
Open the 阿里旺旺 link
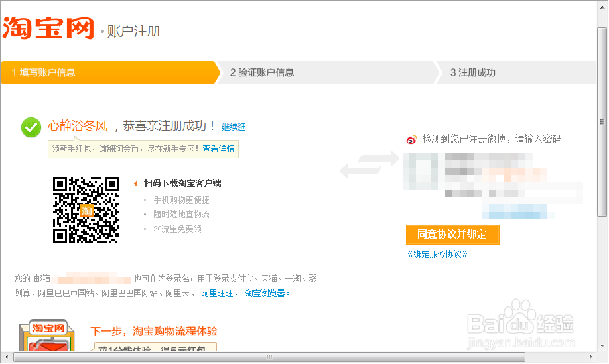coord(217,293)
